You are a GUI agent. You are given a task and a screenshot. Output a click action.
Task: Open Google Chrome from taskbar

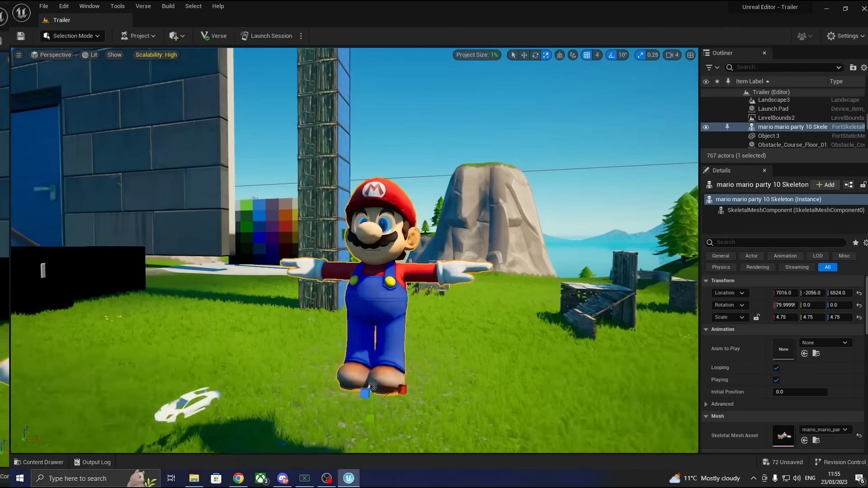[238, 478]
